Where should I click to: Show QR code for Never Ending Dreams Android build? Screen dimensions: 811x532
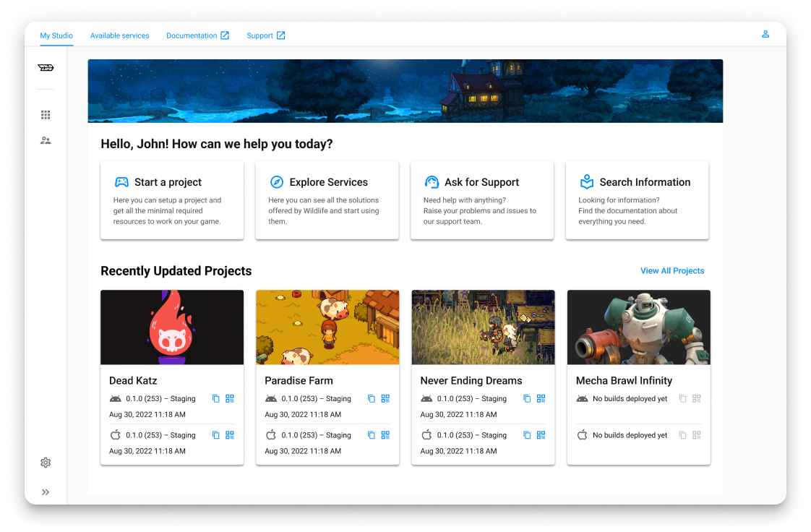pos(541,398)
